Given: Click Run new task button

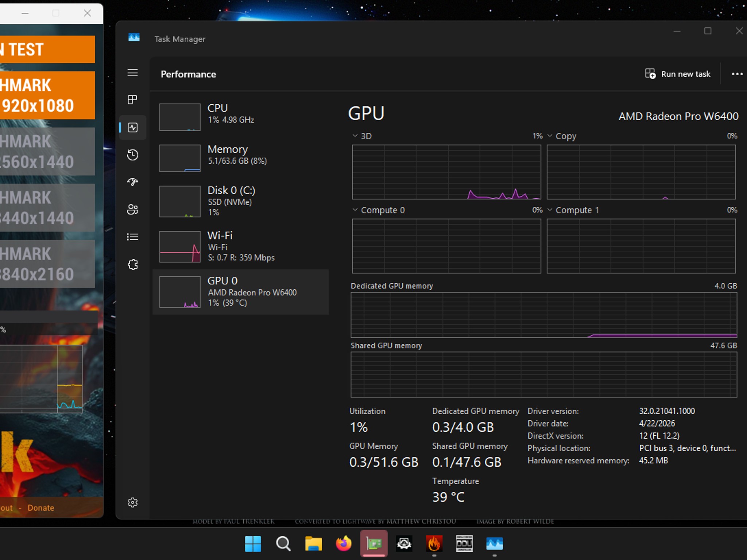Looking at the screenshot, I should (678, 74).
